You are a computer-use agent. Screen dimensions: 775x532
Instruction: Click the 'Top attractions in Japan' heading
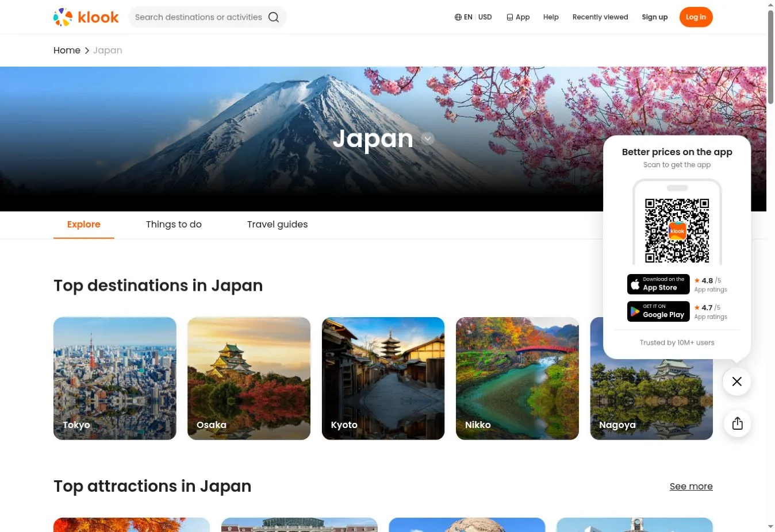(152, 486)
